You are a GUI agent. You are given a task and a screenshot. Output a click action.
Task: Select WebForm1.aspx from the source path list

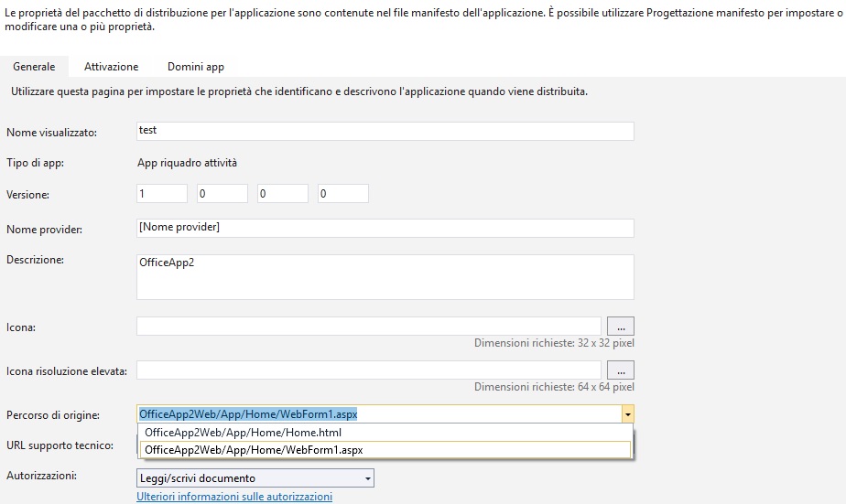point(385,449)
